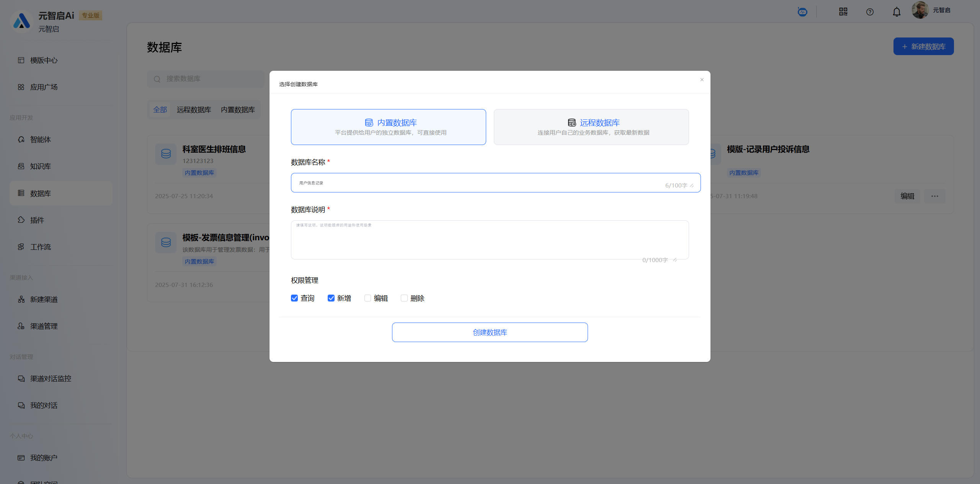Click the 创建数据库 button
Image resolution: width=980 pixels, height=484 pixels.
[x=490, y=332]
